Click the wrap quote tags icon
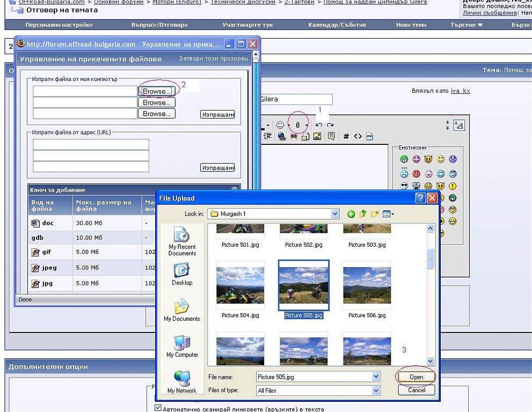This screenshot has width=532, height=412. point(331,136)
